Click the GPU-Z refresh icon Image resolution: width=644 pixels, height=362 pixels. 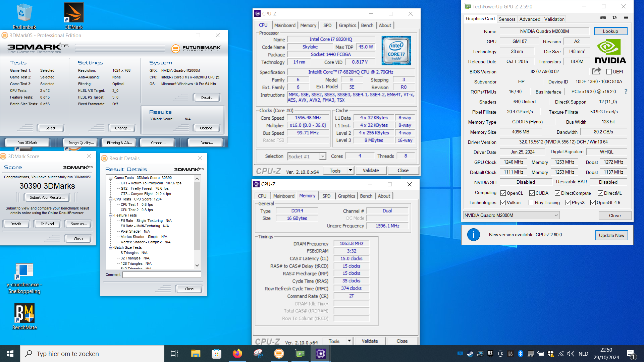pyautogui.click(x=614, y=17)
